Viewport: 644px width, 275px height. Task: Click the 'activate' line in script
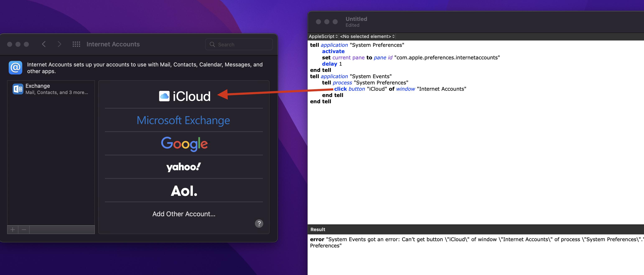[333, 51]
